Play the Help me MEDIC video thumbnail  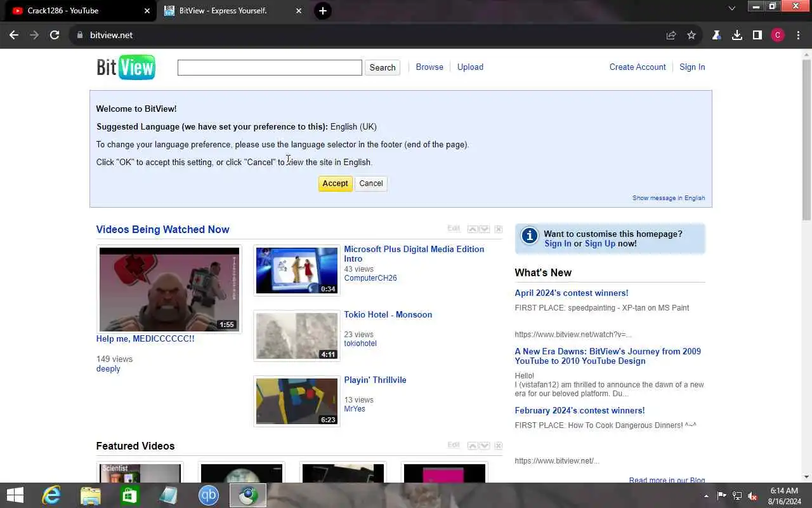point(169,290)
